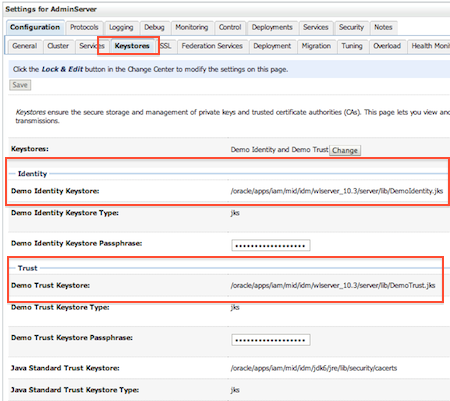This screenshot has width=450, height=401.
Task: Switch to the SSL sub-tab
Action: 166,46
